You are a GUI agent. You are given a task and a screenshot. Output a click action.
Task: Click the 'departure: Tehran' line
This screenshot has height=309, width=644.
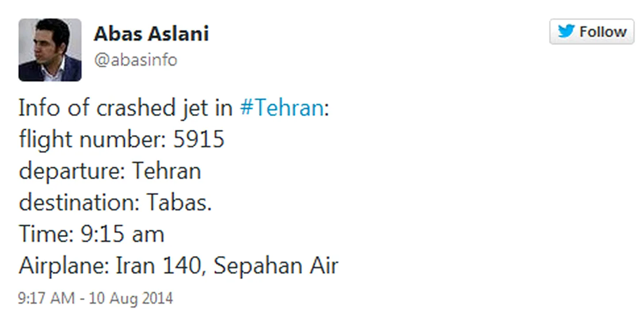pos(110,172)
